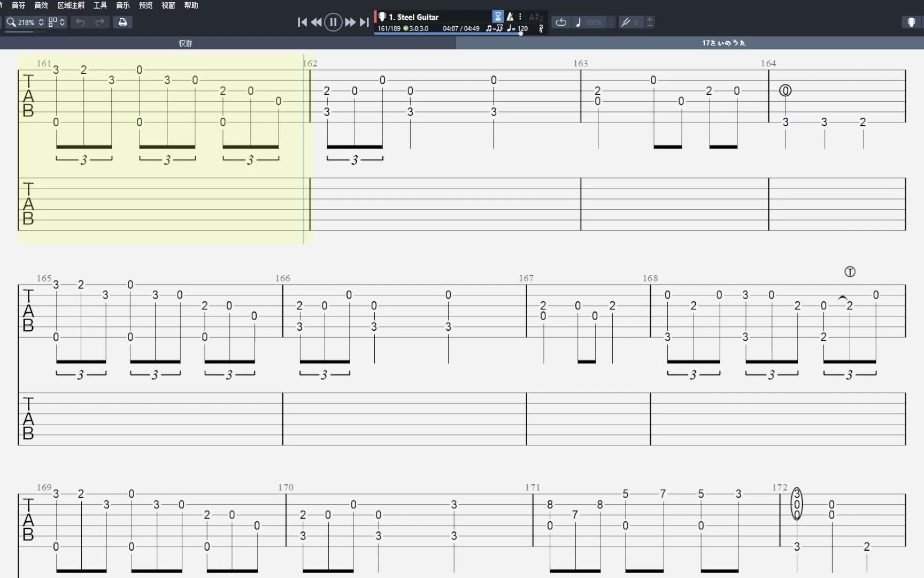The width and height of the screenshot is (924, 578).
Task: Click the 161/189 bar position display
Action: click(x=389, y=28)
